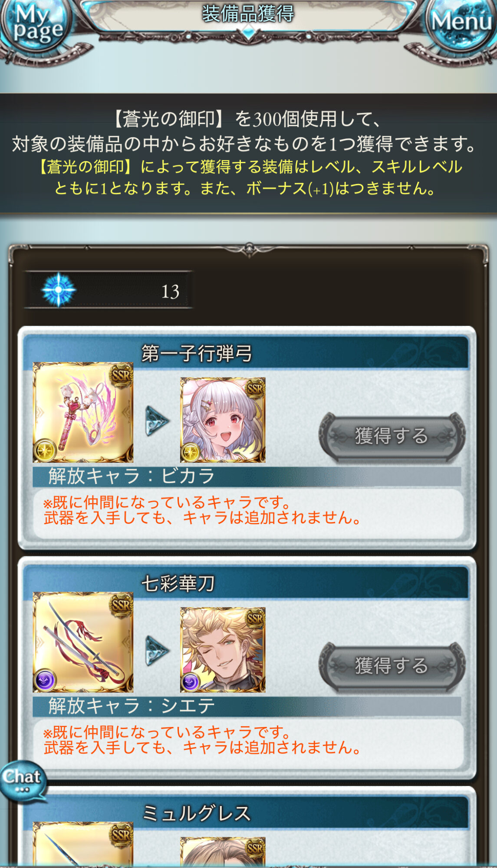Tap the 装備品獲得 title banner

pyautogui.click(x=248, y=14)
